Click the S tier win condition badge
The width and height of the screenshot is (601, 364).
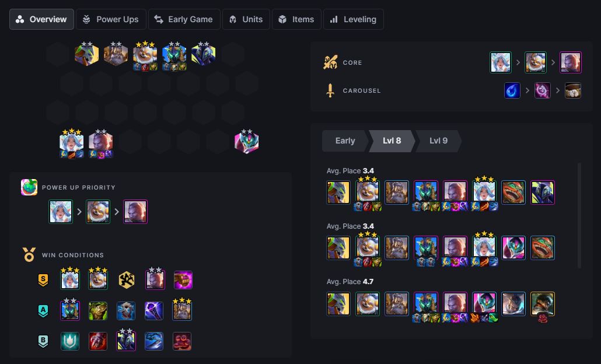pyautogui.click(x=43, y=280)
